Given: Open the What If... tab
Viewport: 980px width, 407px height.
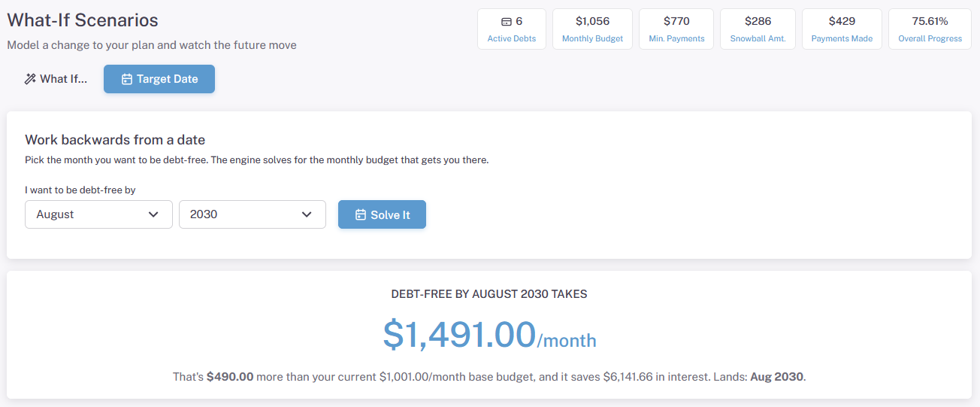Looking at the screenshot, I should click(x=56, y=79).
